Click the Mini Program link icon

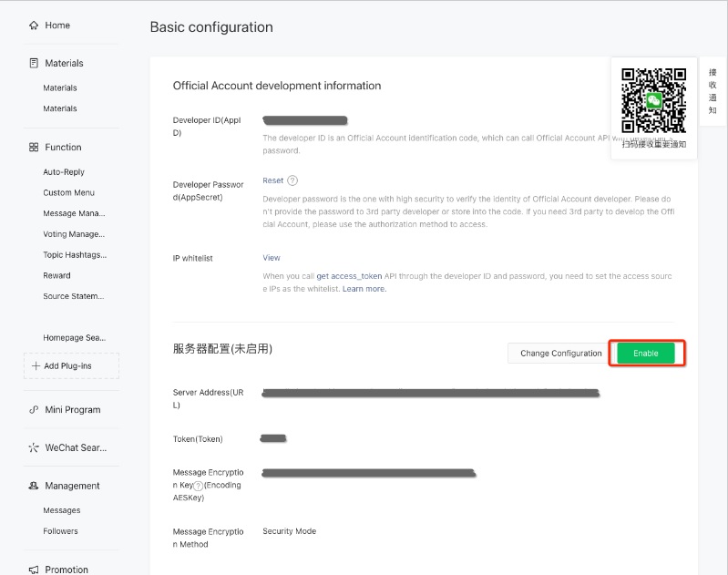tap(34, 410)
